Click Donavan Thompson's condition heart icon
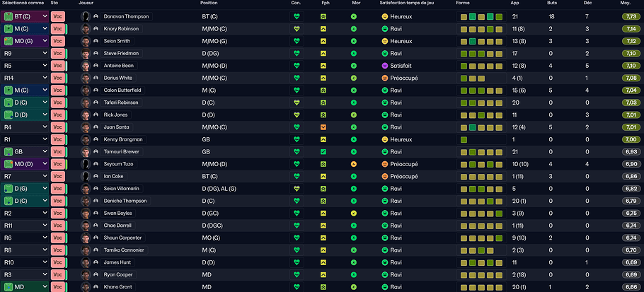 coord(297,17)
